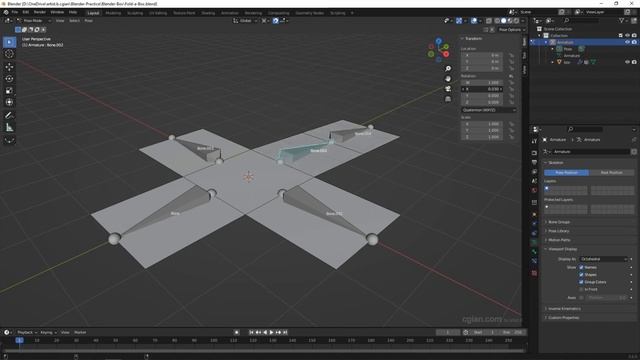The image size is (640, 360).
Task: Select the Annotate tool
Action: point(9,116)
